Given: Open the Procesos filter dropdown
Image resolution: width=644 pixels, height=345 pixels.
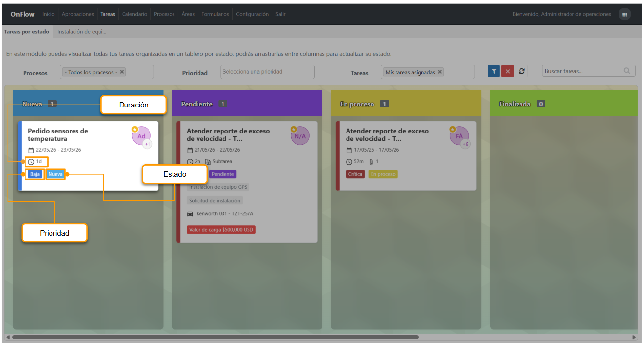Looking at the screenshot, I should tap(107, 72).
